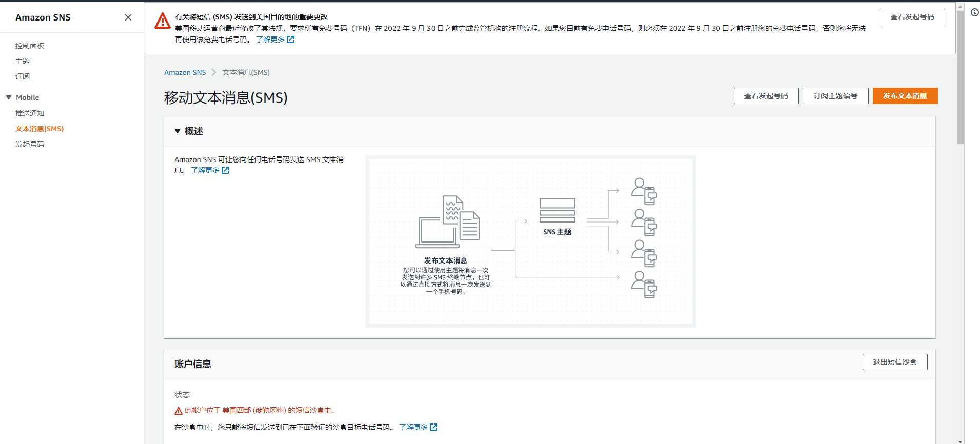Open 控制面板 in the sidebar

(x=30, y=46)
